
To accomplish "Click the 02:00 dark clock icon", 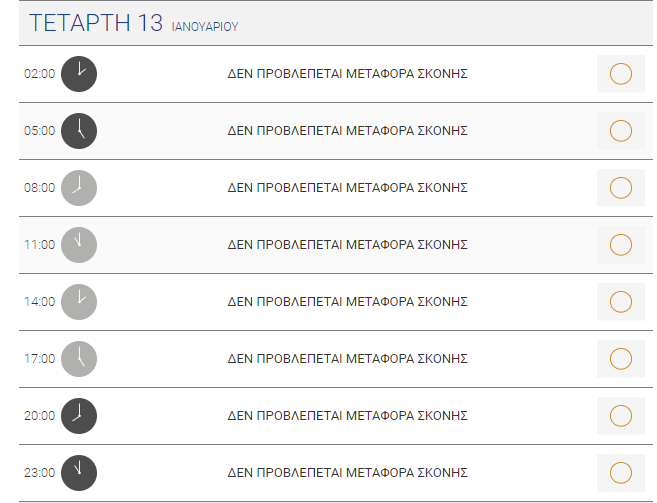I will (79, 74).
